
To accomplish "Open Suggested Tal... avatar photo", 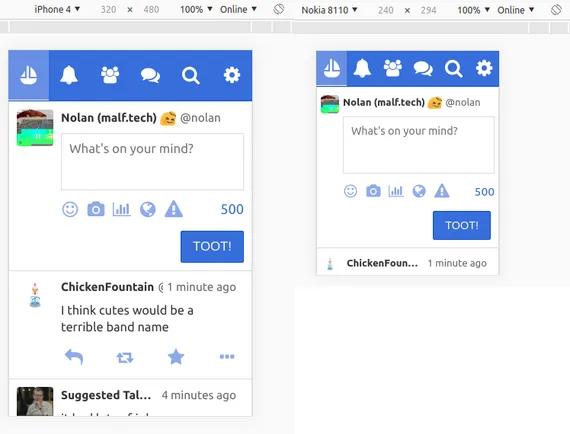I will click(x=35, y=401).
